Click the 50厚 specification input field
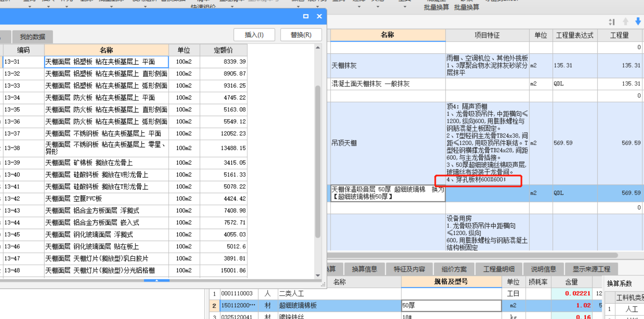Image resolution: width=644 pixels, height=319 pixels. (451, 306)
